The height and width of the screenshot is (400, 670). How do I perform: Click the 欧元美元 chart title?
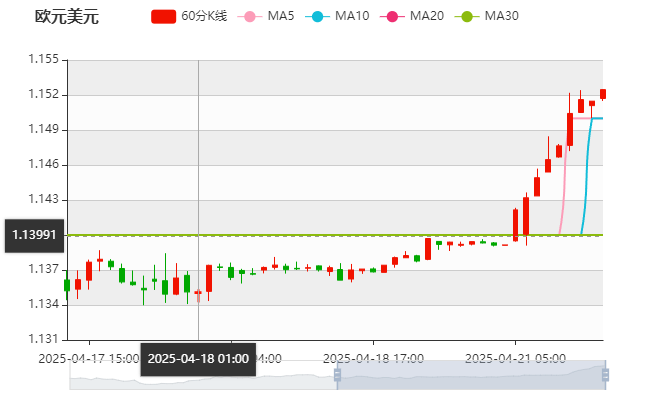(67, 17)
